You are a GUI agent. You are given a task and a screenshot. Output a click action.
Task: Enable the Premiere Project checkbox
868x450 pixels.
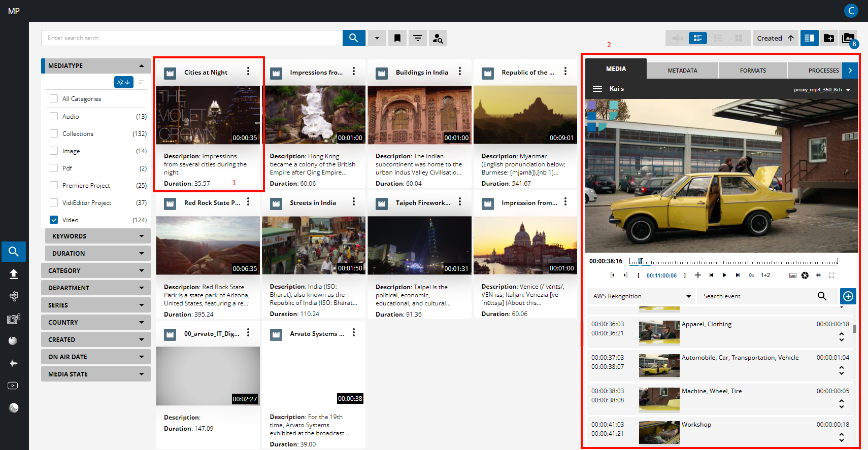pos(54,185)
